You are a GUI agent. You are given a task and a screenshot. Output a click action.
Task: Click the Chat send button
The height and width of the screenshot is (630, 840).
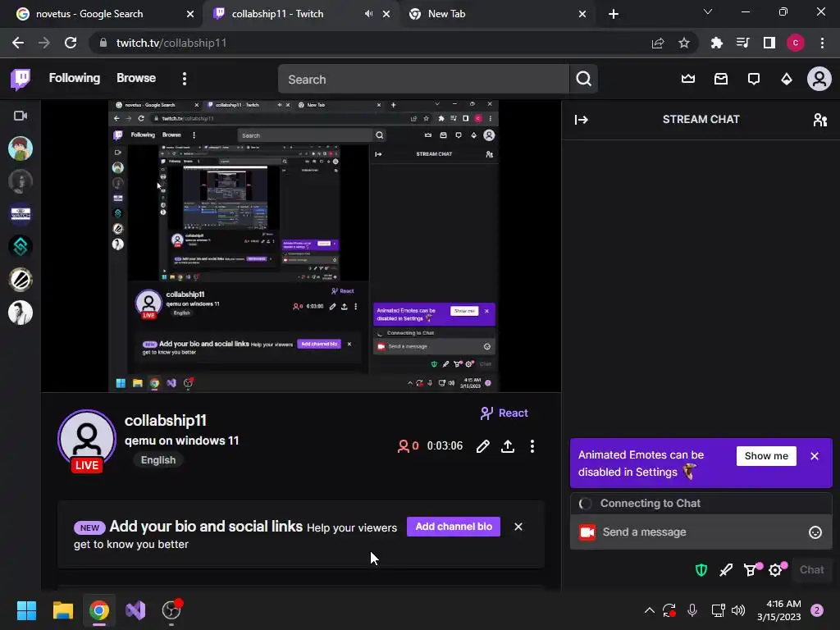pos(811,570)
